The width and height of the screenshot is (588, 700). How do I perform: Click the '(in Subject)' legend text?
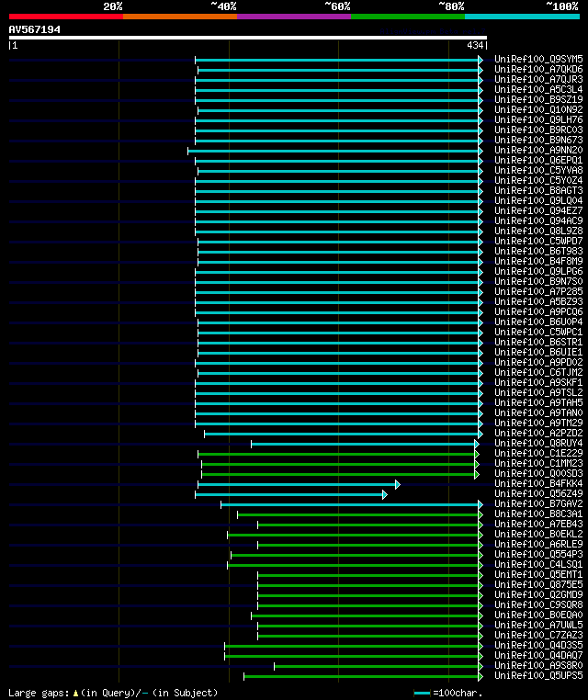(x=185, y=693)
